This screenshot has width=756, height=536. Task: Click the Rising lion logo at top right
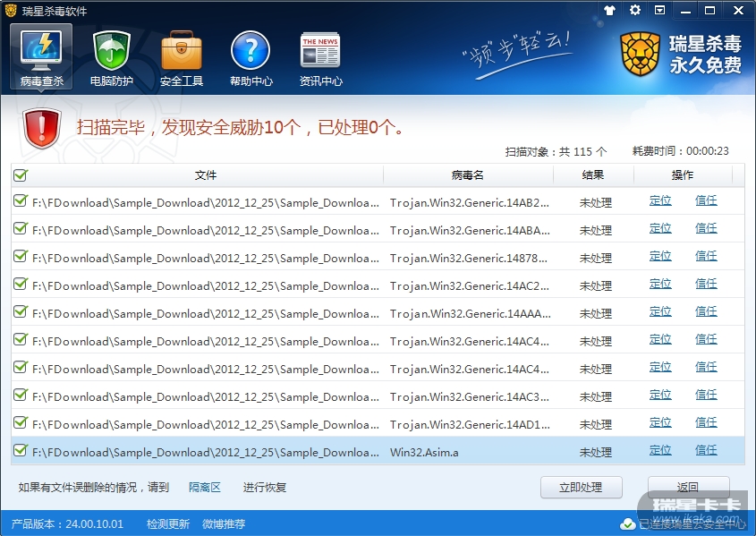point(640,54)
